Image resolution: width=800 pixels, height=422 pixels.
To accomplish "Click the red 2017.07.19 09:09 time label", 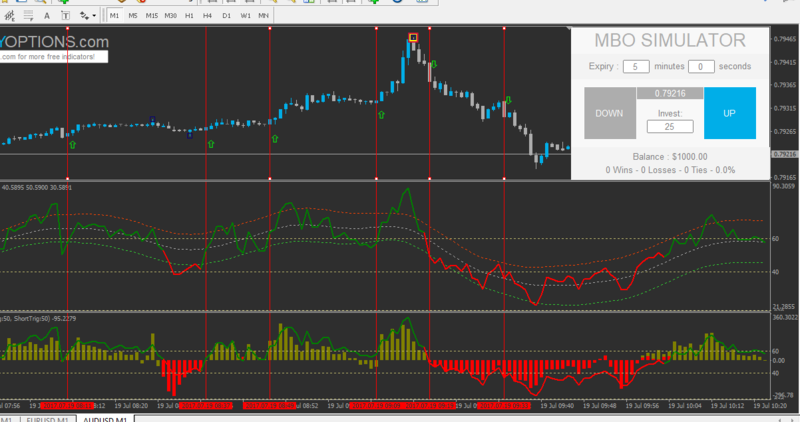I will coord(376,406).
